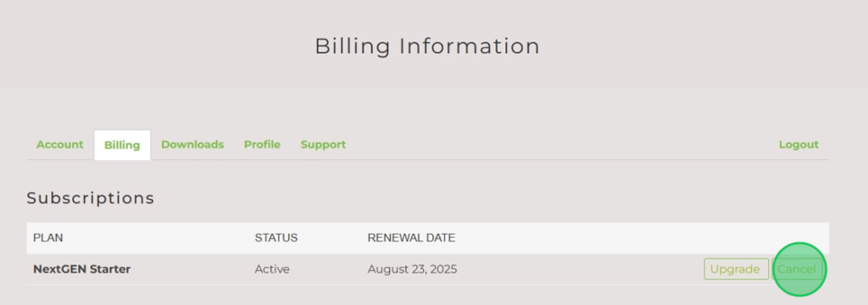The image size is (868, 305).
Task: Click the RENEWAL DATE column header
Action: pos(411,238)
